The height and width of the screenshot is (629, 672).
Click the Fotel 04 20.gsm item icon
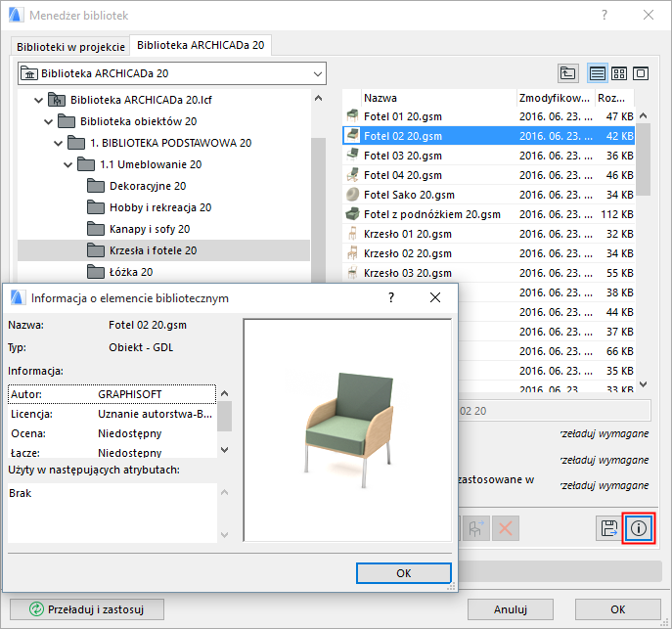[352, 175]
